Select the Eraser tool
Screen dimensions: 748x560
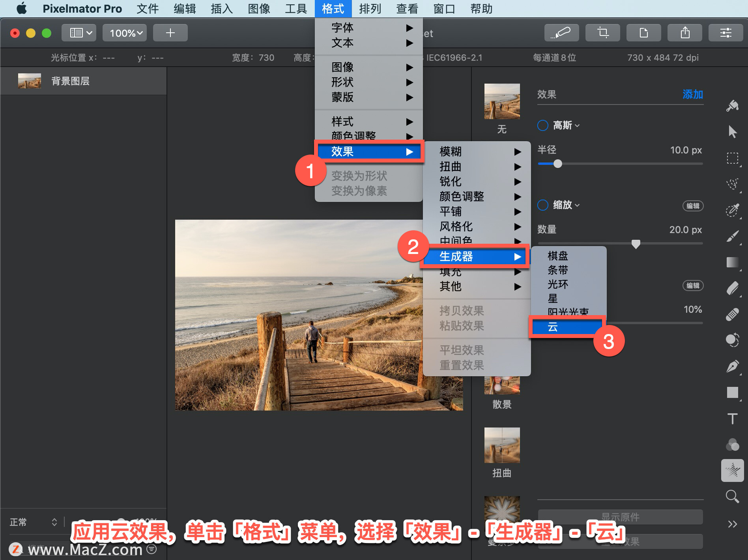pyautogui.click(x=733, y=288)
